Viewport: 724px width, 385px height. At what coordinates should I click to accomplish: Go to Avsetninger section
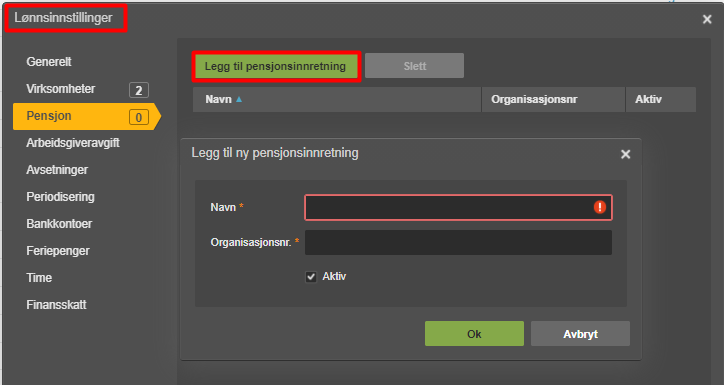tap(57, 170)
